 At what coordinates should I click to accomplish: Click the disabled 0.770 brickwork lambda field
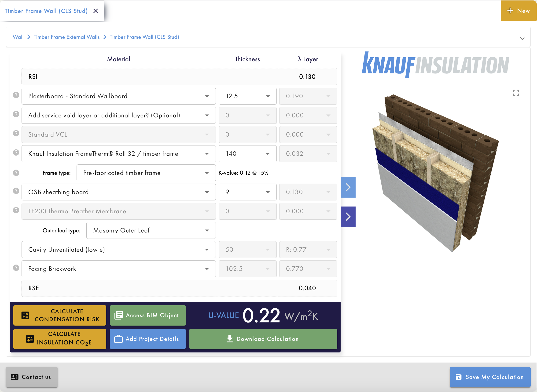(x=308, y=269)
